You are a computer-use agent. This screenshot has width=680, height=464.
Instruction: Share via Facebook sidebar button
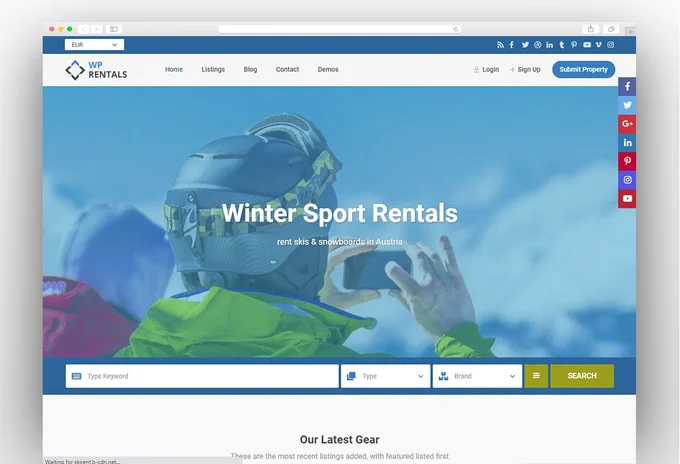coord(627,86)
